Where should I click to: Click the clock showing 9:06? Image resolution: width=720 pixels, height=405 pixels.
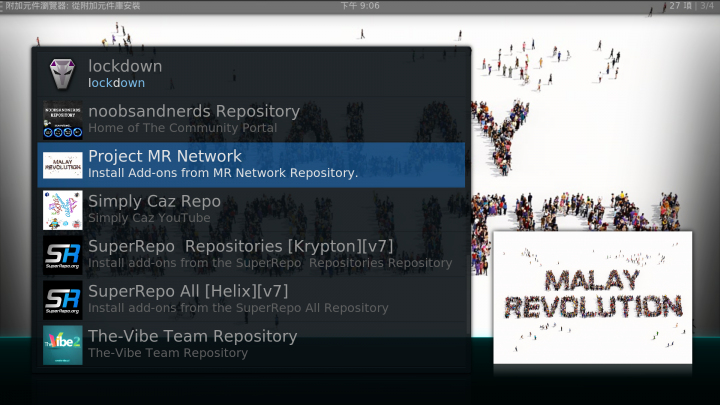click(x=360, y=6)
